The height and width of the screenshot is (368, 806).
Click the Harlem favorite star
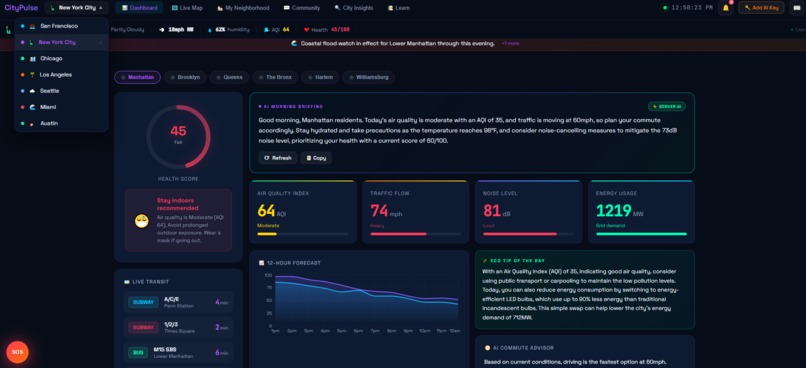click(x=310, y=77)
